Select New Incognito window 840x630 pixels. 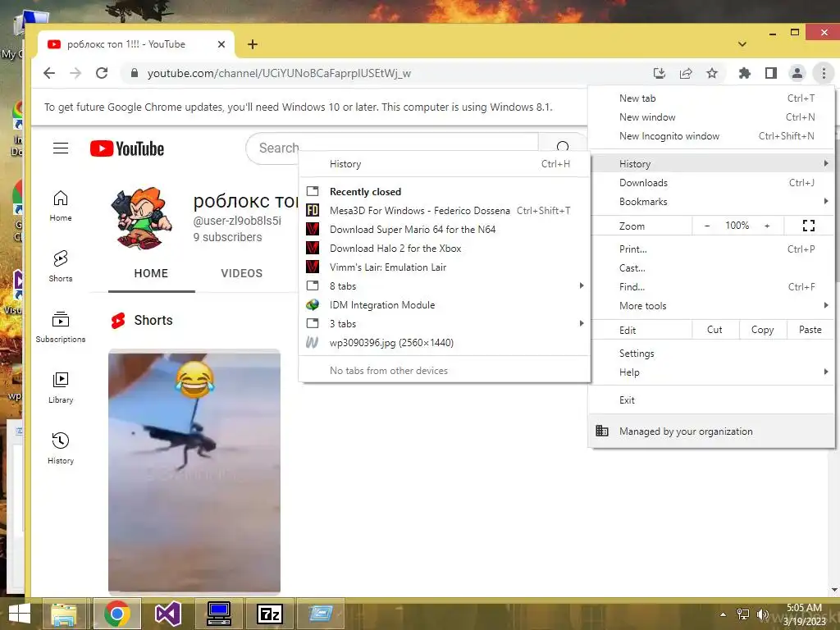coord(711,135)
